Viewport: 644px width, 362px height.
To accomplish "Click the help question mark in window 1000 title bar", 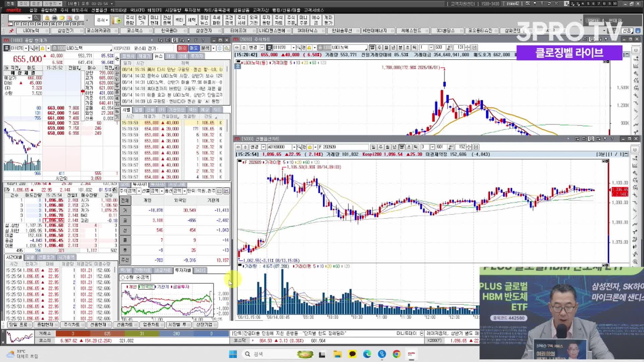I will 203,40.
